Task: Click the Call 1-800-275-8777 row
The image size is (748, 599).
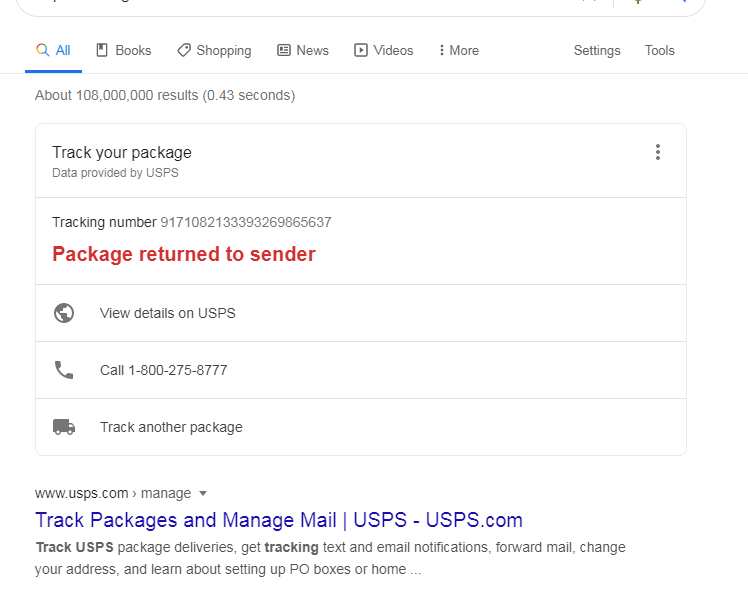Action: pyautogui.click(x=163, y=370)
